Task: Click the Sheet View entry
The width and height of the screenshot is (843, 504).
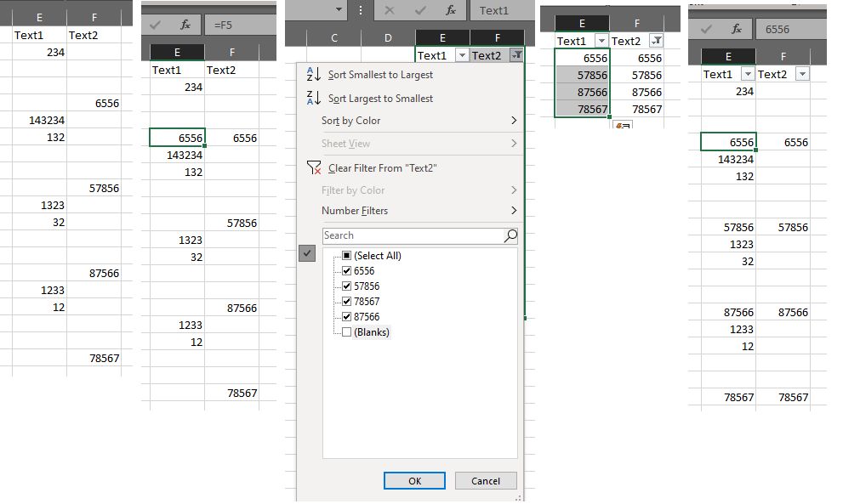Action: (x=345, y=144)
